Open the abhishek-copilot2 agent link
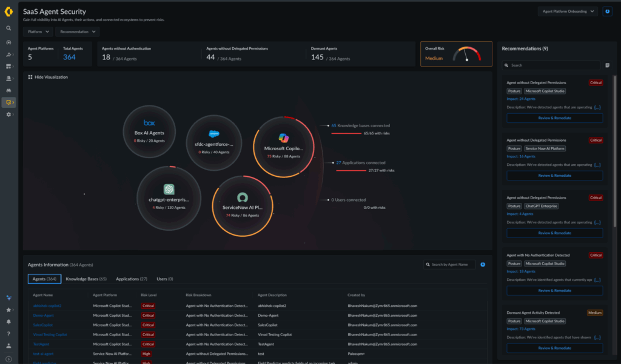Viewport: 621px width, 364px height. click(x=47, y=306)
